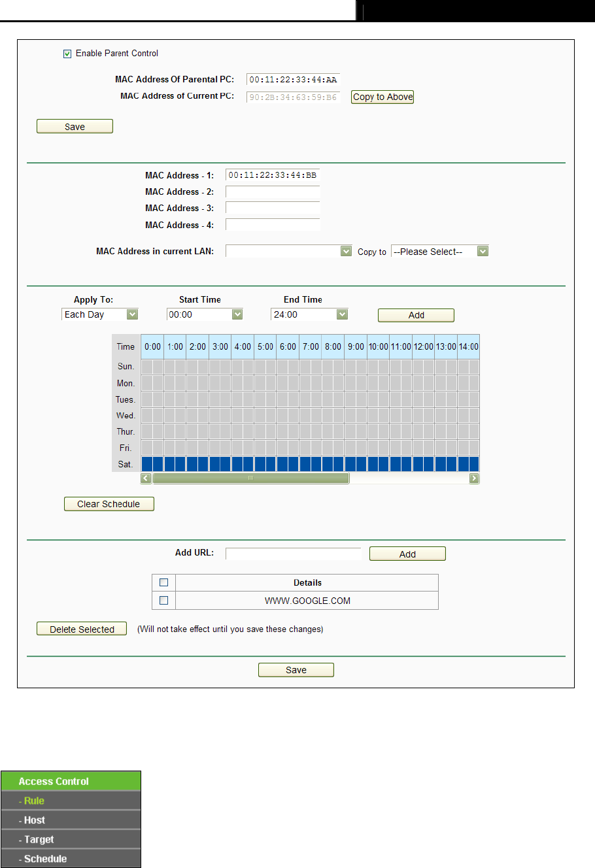Expand MAC Address in current LAN list

coord(288,252)
